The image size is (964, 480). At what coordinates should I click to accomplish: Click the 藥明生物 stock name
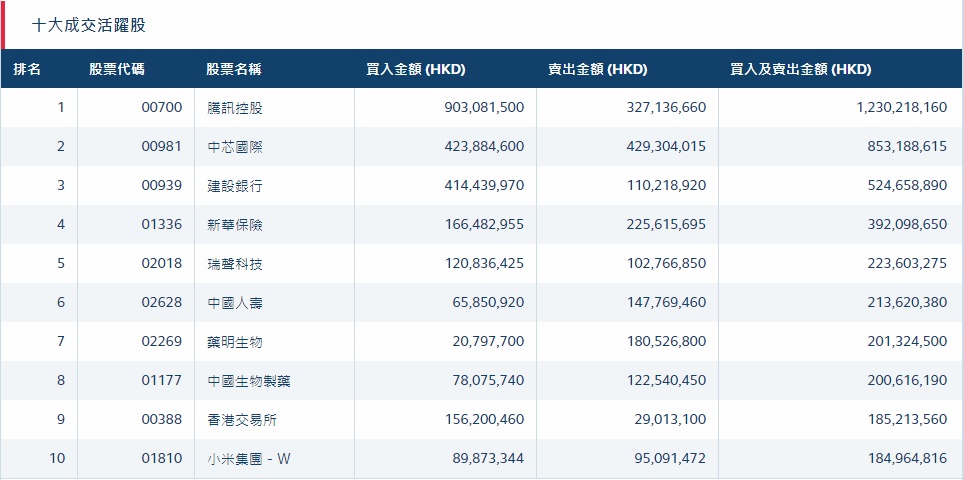click(235, 342)
